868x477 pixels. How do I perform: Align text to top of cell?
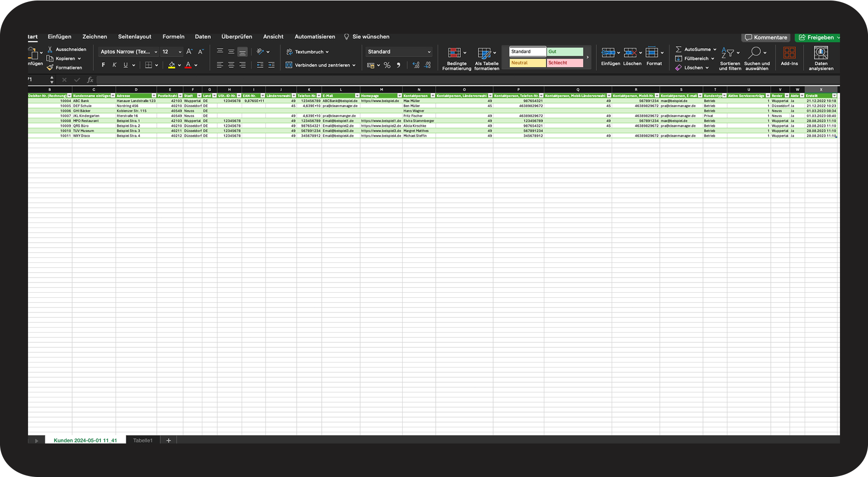pos(220,52)
